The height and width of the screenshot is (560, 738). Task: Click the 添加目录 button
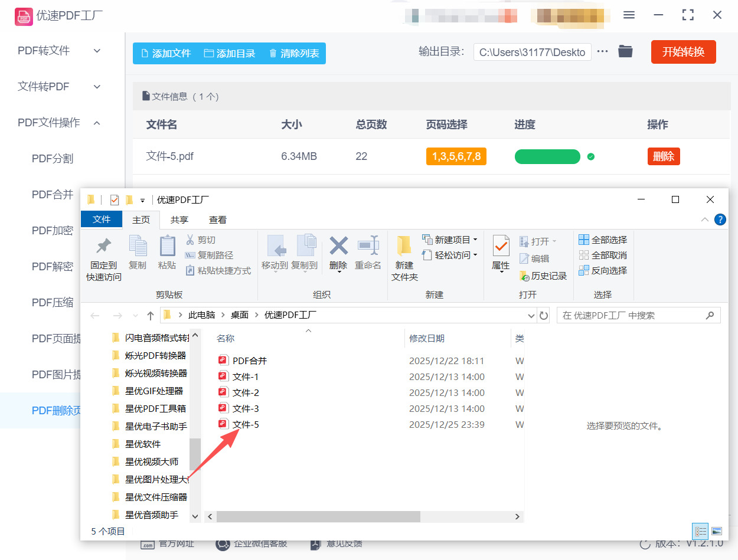230,53
